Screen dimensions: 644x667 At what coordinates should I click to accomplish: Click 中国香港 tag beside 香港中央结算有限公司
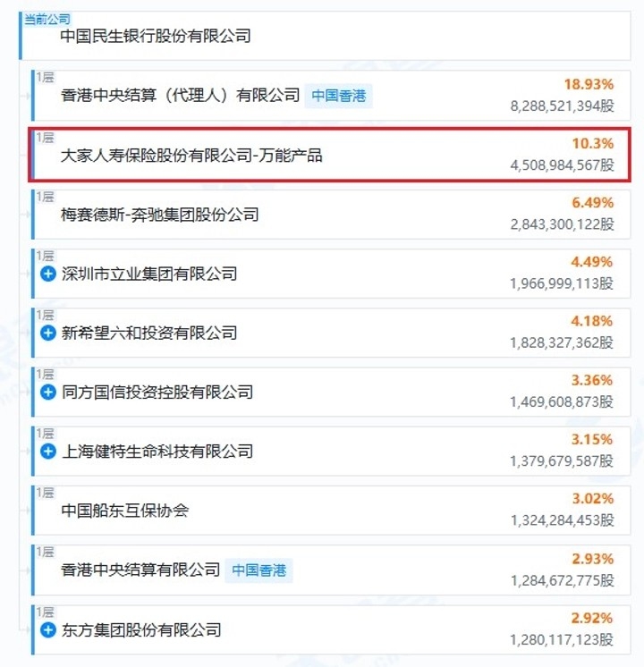[258, 570]
